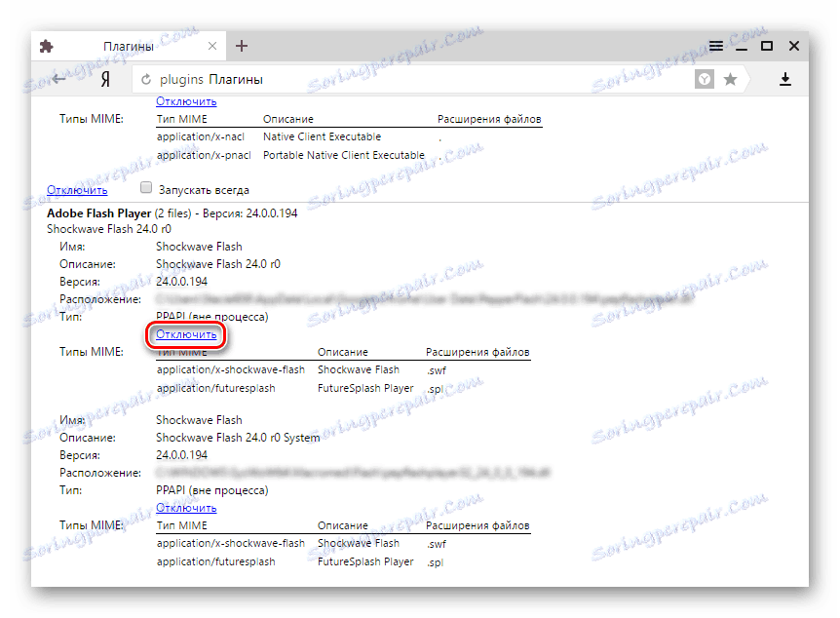Click the back arrow button
840x618 pixels.
[58, 79]
